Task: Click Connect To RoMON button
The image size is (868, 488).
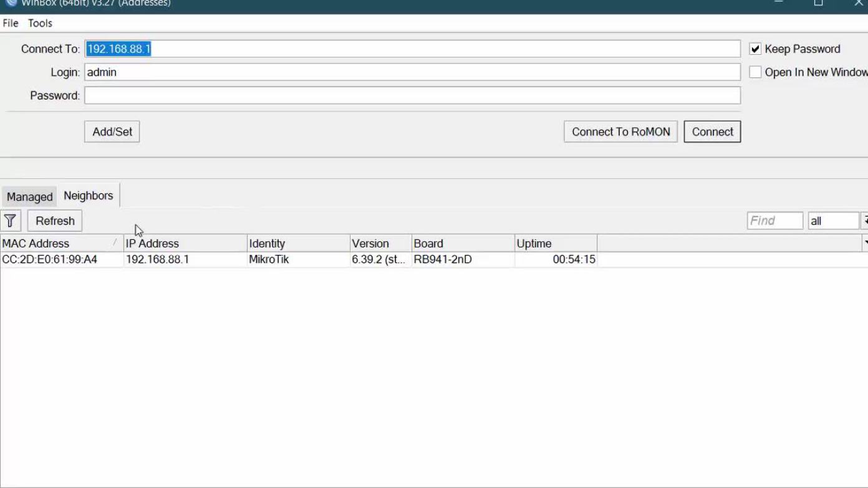Action: 620,132
